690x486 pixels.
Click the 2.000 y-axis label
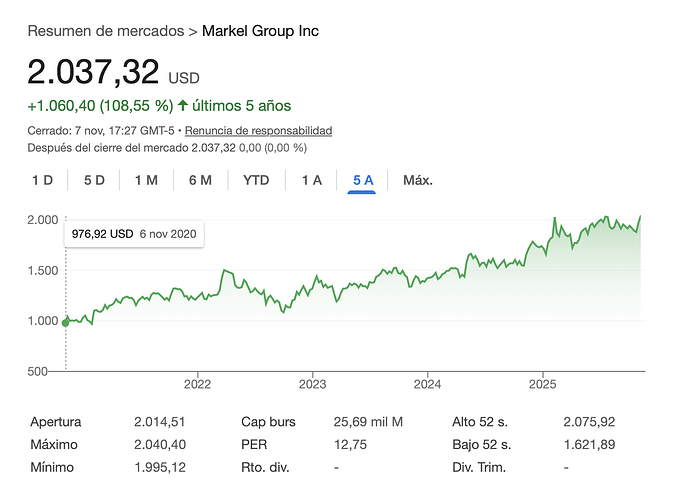point(43,220)
